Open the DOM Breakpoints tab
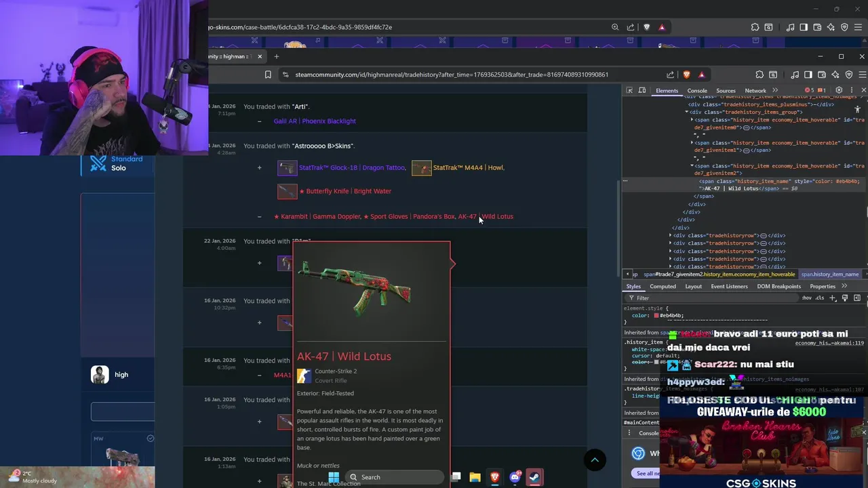This screenshot has height=488, width=868. tap(778, 286)
